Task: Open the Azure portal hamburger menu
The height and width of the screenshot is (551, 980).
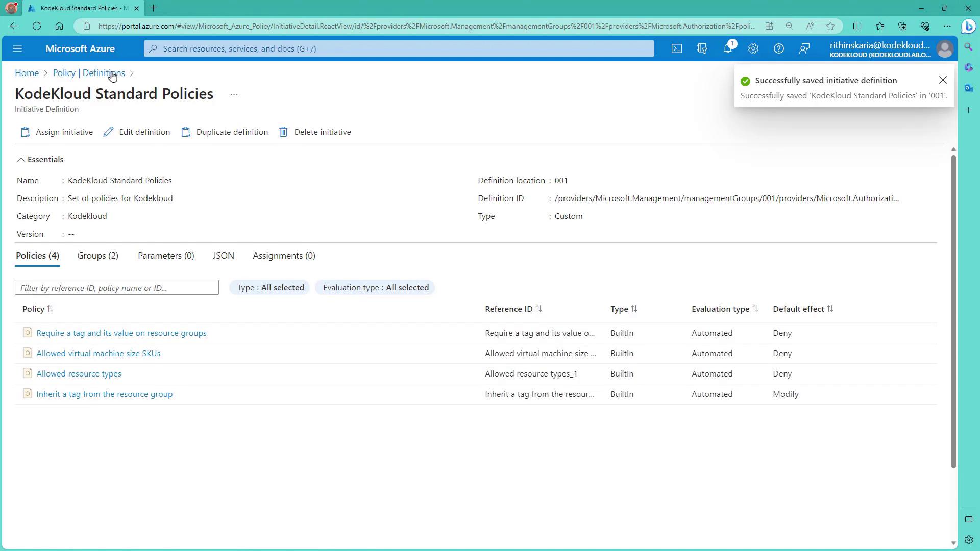Action: tap(17, 48)
